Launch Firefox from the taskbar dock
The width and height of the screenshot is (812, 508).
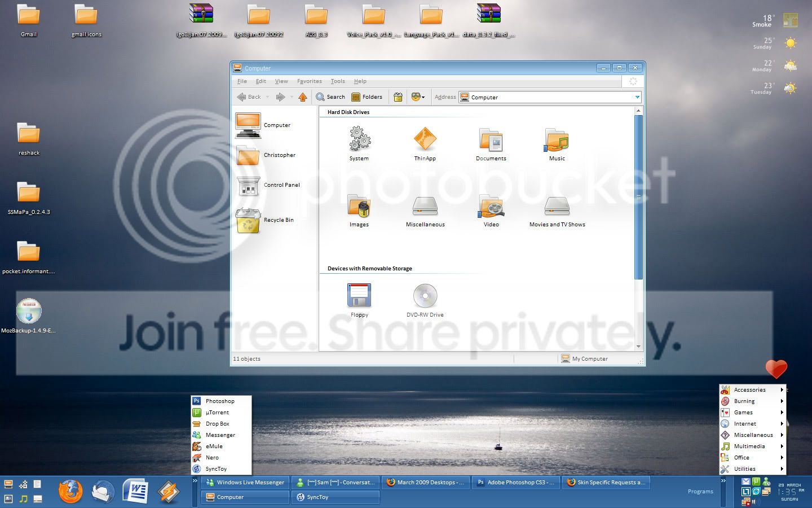70,491
